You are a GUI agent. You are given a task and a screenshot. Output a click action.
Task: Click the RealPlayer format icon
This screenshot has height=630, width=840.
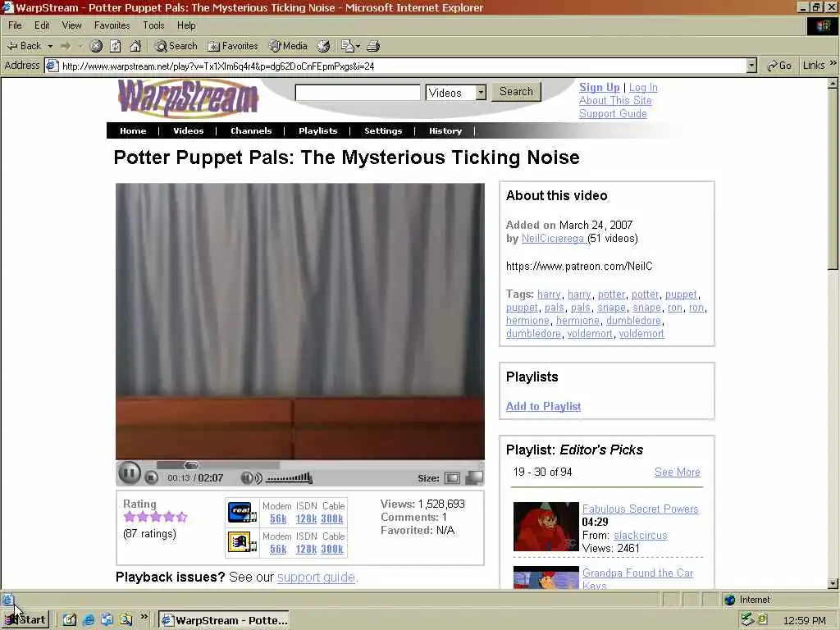pyautogui.click(x=242, y=513)
